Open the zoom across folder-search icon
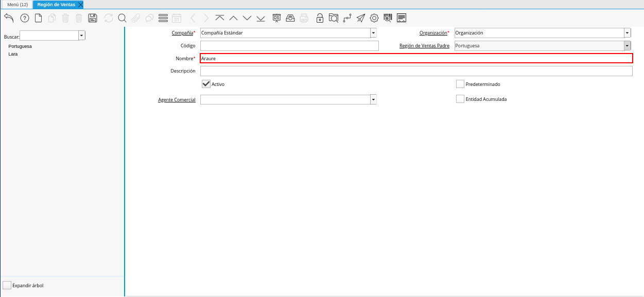Screen dimensions: 644x297 pos(334,18)
